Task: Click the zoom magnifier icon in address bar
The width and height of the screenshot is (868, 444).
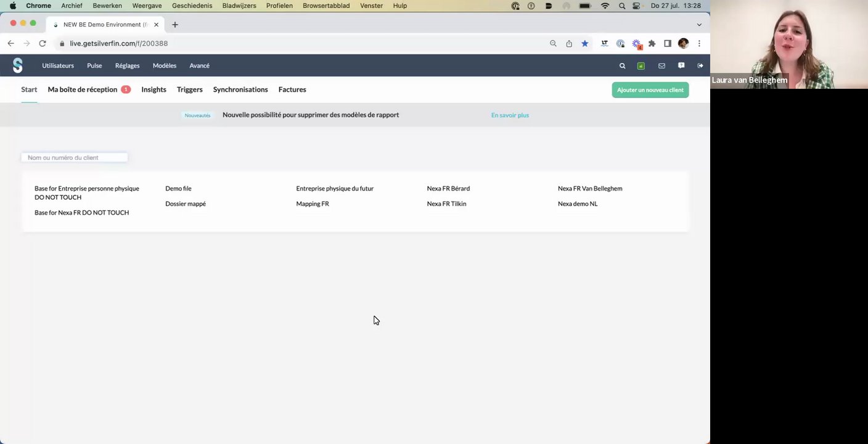Action: click(553, 43)
